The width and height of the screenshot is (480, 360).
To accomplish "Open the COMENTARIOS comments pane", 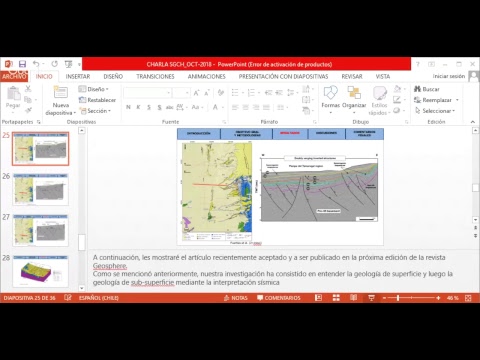I will (x=279, y=298).
